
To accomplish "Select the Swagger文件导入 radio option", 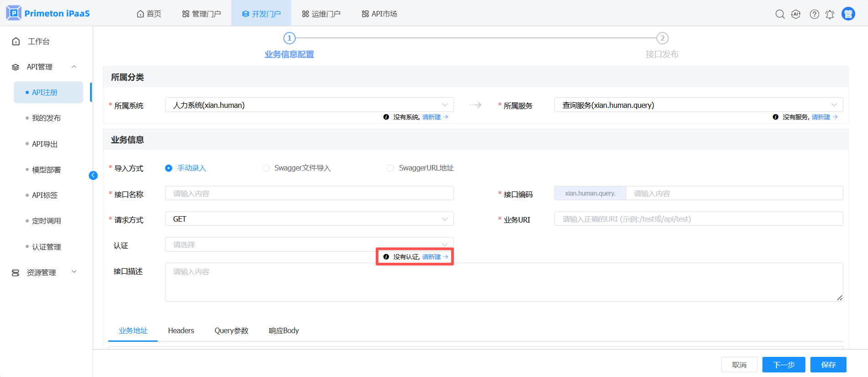I will pyautogui.click(x=266, y=168).
